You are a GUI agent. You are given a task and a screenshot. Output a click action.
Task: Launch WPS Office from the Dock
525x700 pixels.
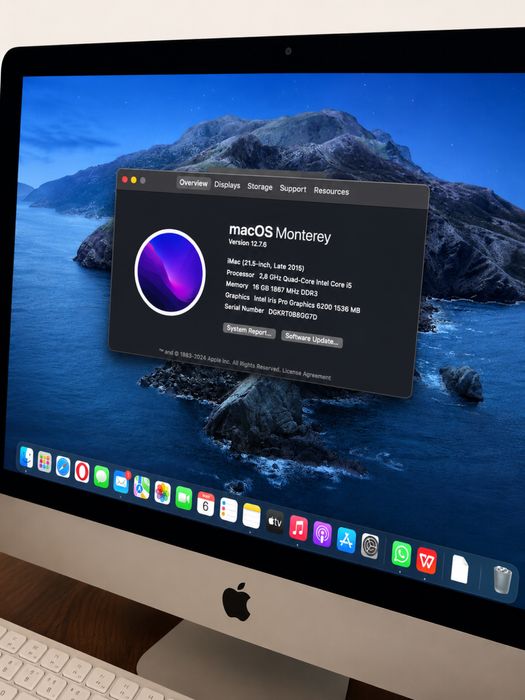[x=426, y=561]
